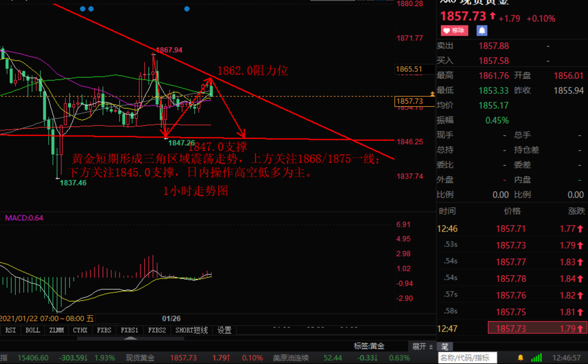Check the green signal strength bars icon
Screen dimensions: 588x364
(536, 358)
